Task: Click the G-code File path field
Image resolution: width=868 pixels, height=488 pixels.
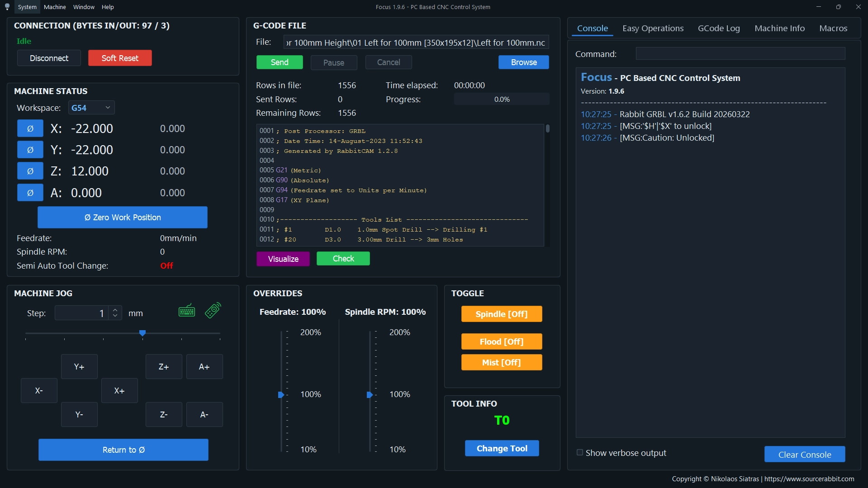Action: (416, 43)
